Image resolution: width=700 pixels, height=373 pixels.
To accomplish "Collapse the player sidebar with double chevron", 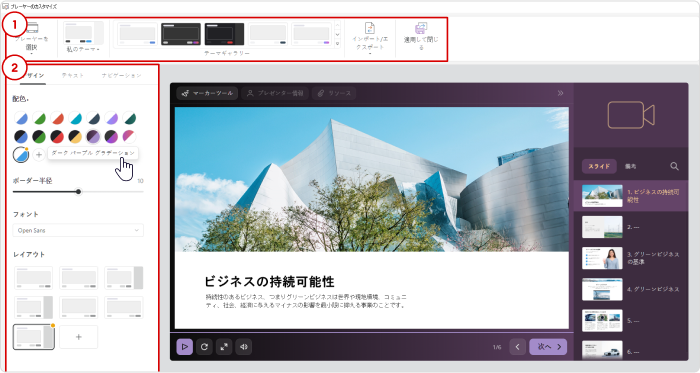I will click(x=560, y=93).
